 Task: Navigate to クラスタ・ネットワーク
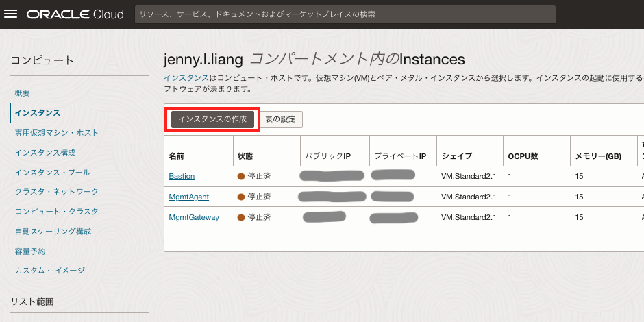pyautogui.click(x=57, y=192)
